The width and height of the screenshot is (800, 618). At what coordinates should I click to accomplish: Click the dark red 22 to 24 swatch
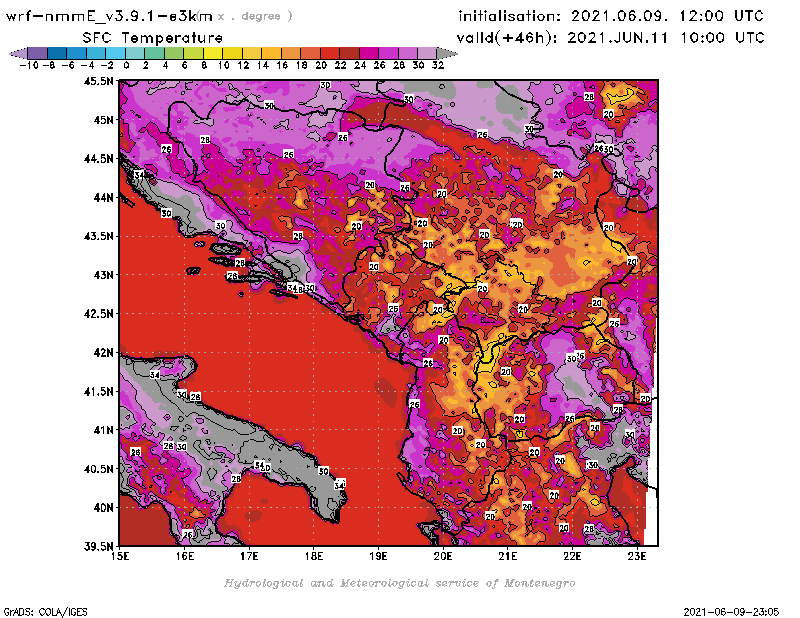point(348,53)
